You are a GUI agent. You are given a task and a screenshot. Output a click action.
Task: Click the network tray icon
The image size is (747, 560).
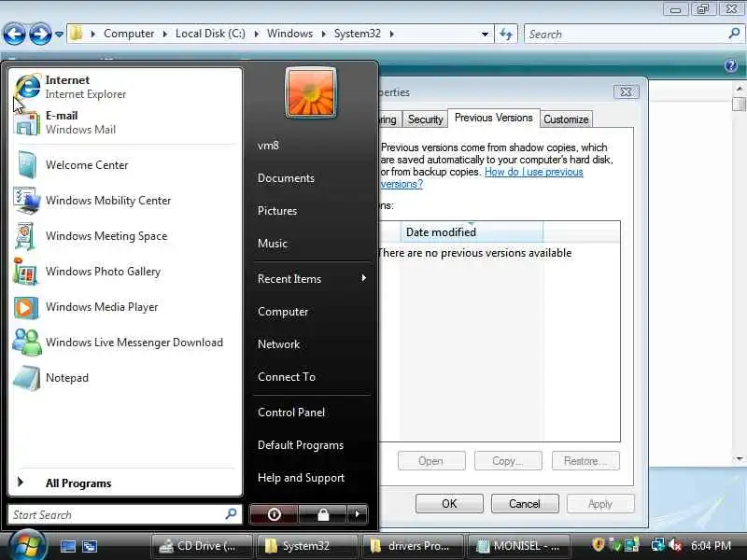point(658,545)
